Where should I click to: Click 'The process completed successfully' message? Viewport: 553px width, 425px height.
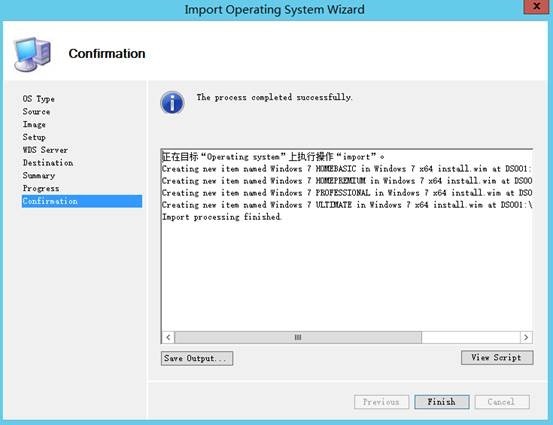pos(274,97)
